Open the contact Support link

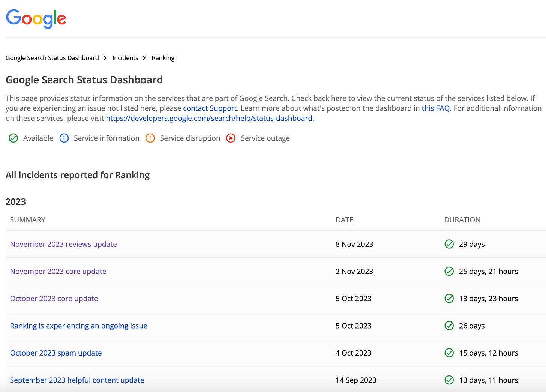[210, 108]
